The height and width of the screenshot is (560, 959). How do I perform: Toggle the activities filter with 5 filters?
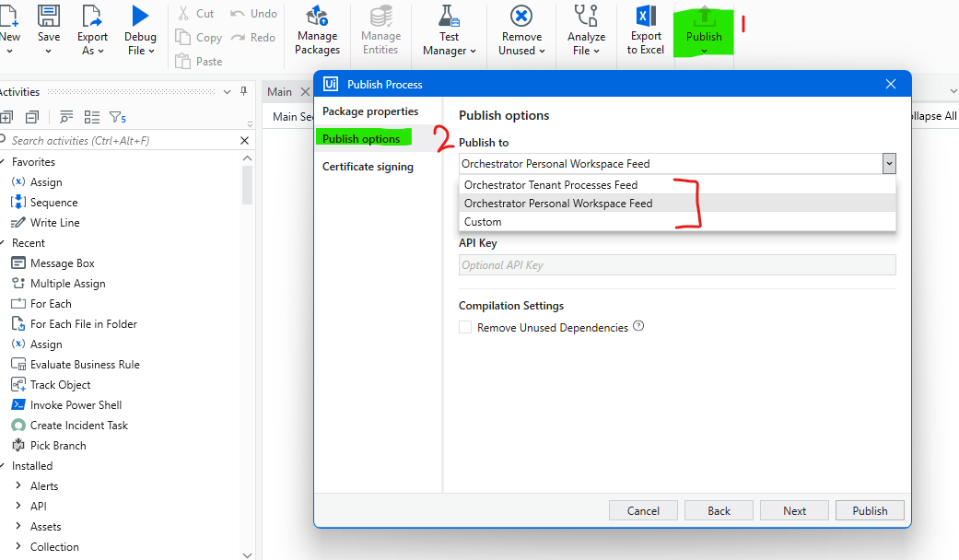pyautogui.click(x=116, y=117)
